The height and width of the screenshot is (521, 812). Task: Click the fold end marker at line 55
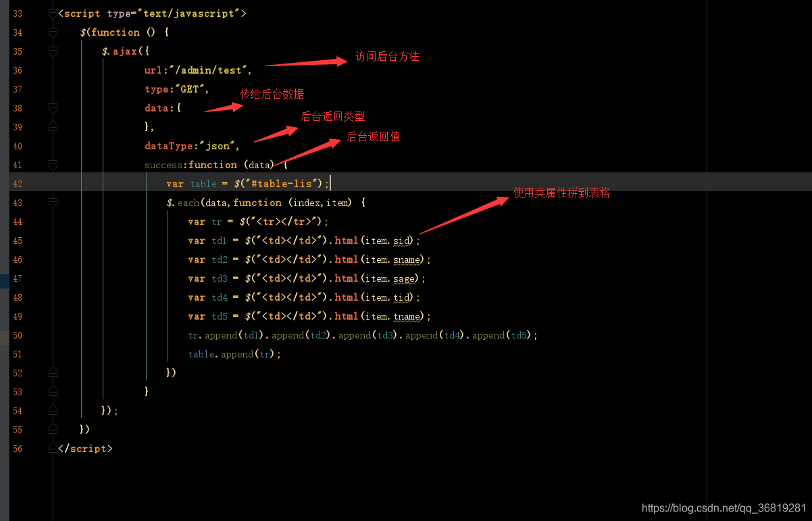pyautogui.click(x=53, y=430)
